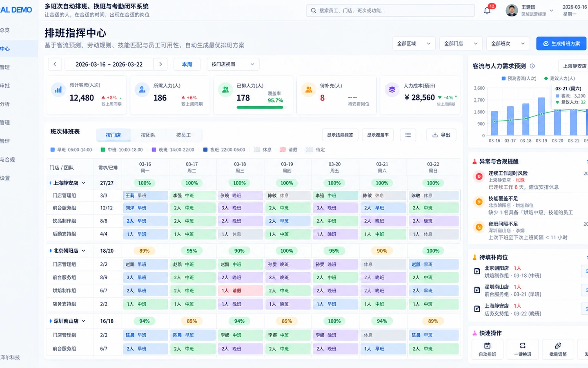Viewport: 588px width, 368px height.
Task: Select date range 2026-03-16 ~ 2026-03-22
Action: 109,64
